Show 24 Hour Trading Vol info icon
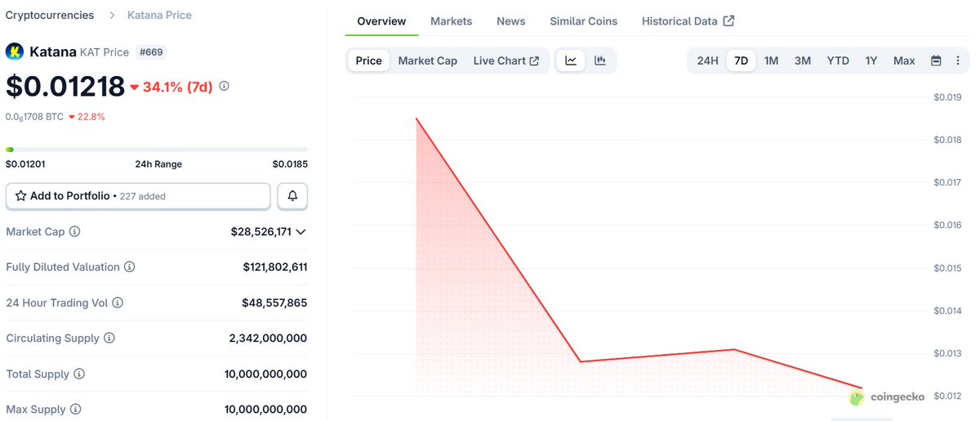Image resolution: width=980 pixels, height=421 pixels. [118, 303]
